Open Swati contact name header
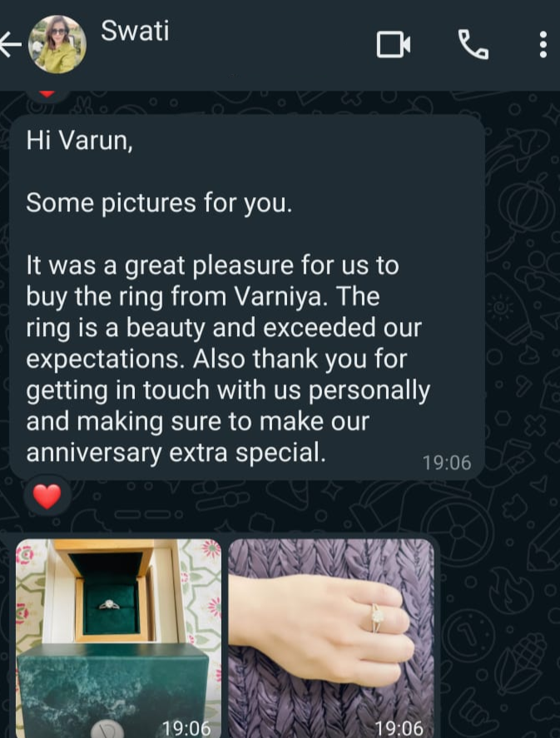The height and width of the screenshot is (738, 560). [135, 31]
